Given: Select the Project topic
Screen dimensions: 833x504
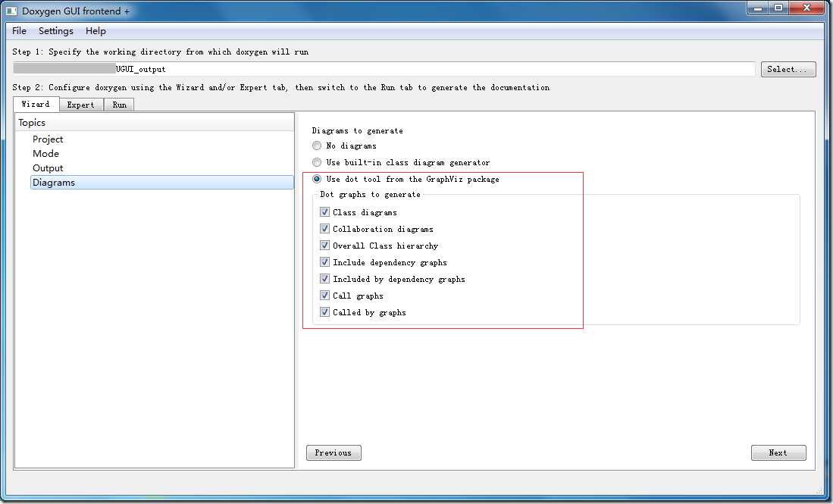Looking at the screenshot, I should (48, 139).
